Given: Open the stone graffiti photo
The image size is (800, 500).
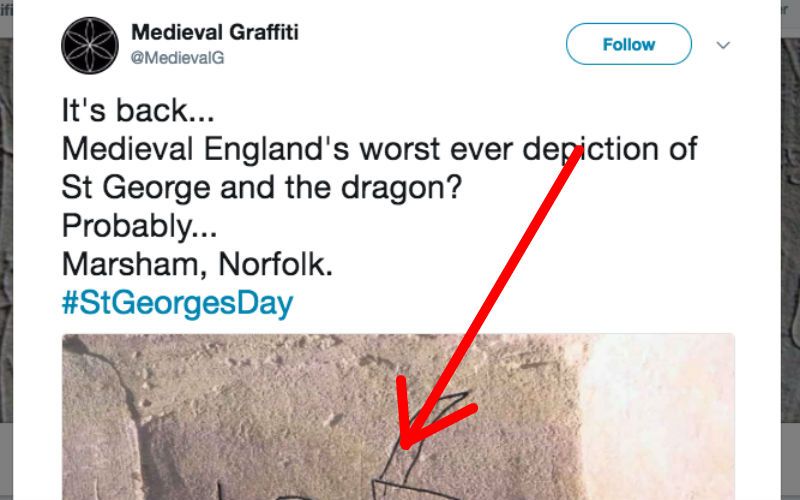Looking at the screenshot, I should (x=300, y=420).
